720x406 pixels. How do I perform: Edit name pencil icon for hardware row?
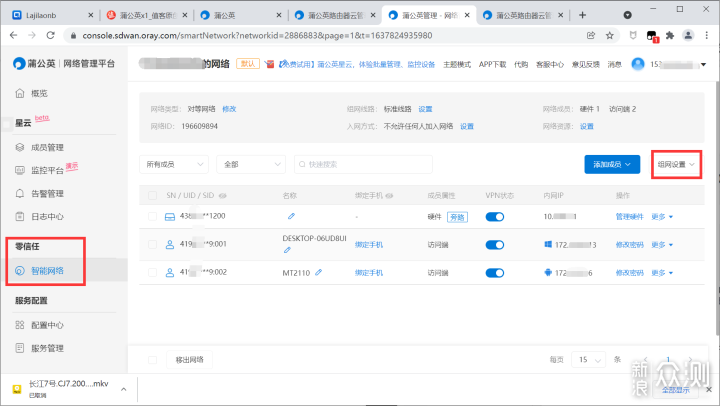click(291, 216)
